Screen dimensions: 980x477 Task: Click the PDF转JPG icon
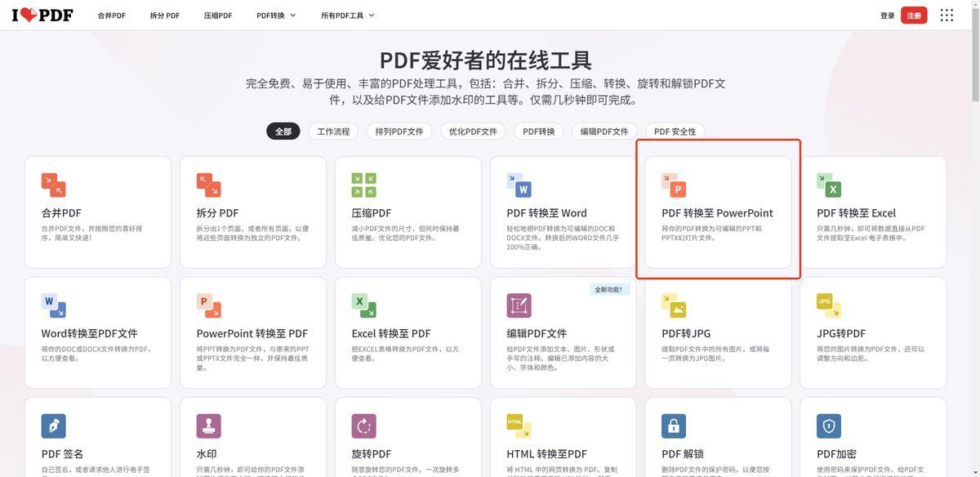click(674, 305)
